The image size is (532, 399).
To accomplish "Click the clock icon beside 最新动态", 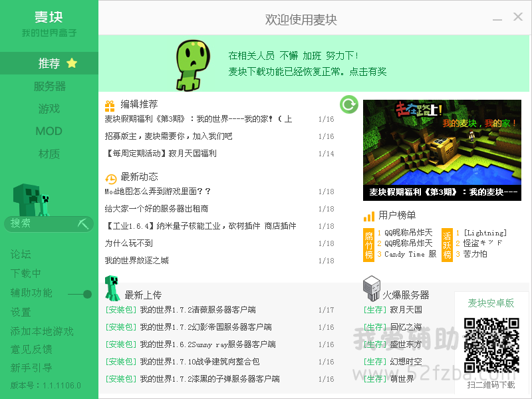I will [x=110, y=179].
